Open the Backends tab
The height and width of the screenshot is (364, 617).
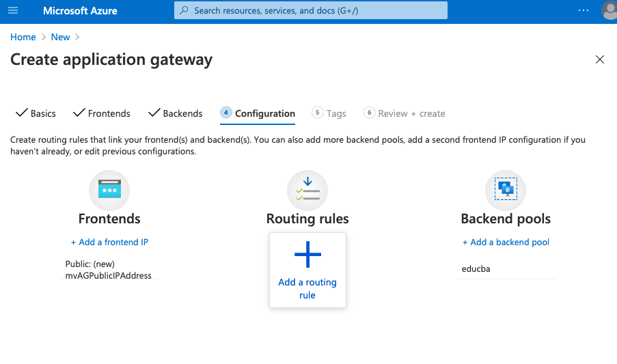[x=176, y=113]
